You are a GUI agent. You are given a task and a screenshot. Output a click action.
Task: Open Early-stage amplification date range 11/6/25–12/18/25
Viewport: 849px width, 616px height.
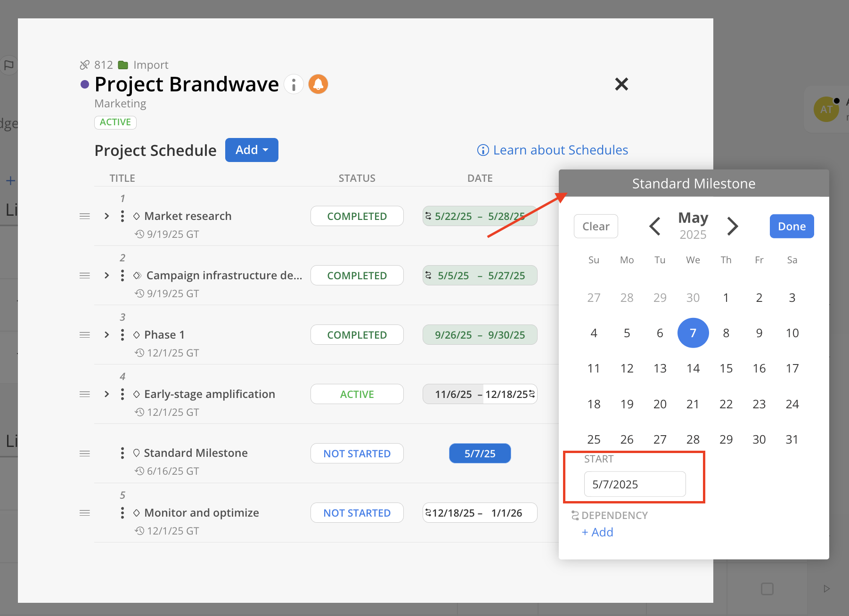480,394
